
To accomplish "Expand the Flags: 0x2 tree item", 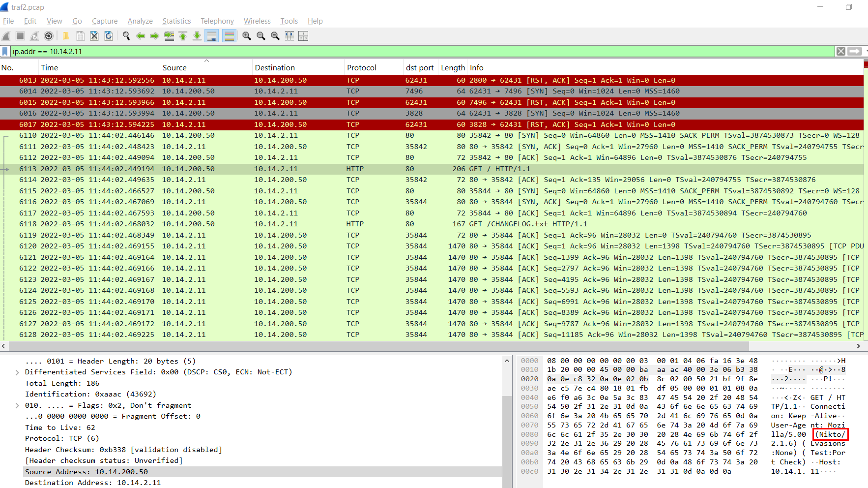I will [x=17, y=405].
